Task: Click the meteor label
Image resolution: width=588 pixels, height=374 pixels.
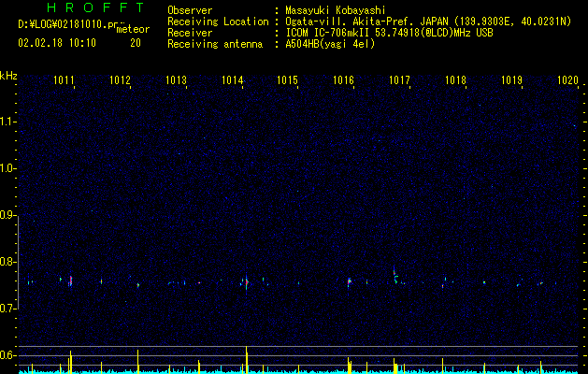Action: point(133,29)
